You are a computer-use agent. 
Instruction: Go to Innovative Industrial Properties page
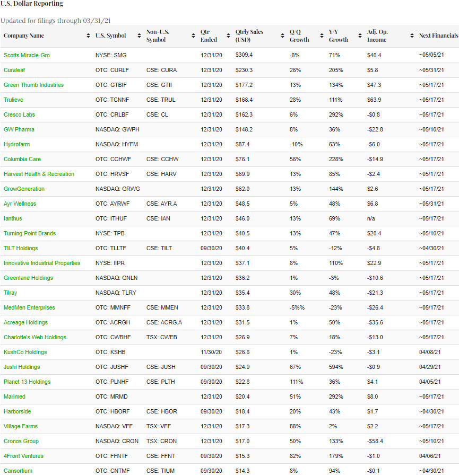(x=42, y=263)
